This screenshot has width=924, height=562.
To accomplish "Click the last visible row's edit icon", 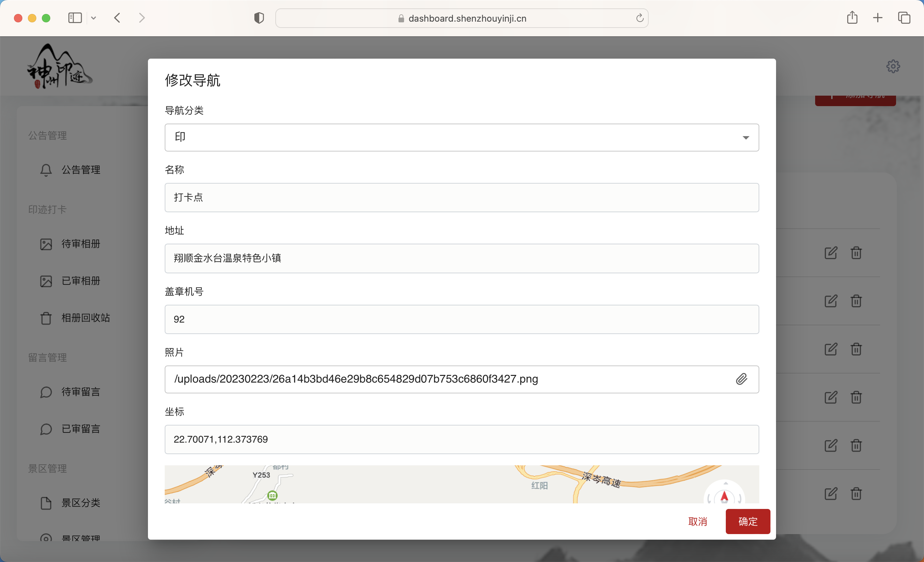I will (x=830, y=494).
